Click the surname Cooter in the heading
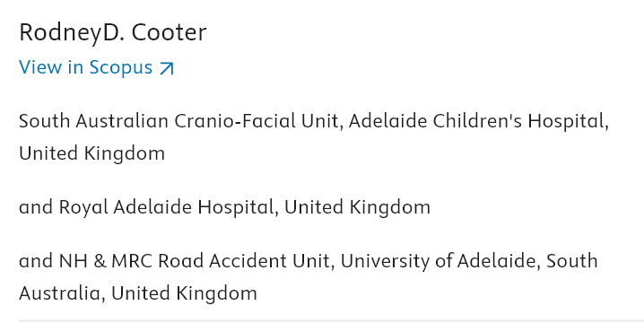644x323 pixels. click(169, 32)
